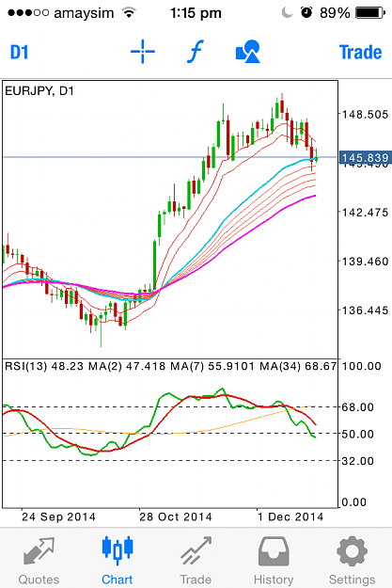Open the Trade tab in bottom bar
This screenshot has width=392, height=588.
(x=196, y=561)
